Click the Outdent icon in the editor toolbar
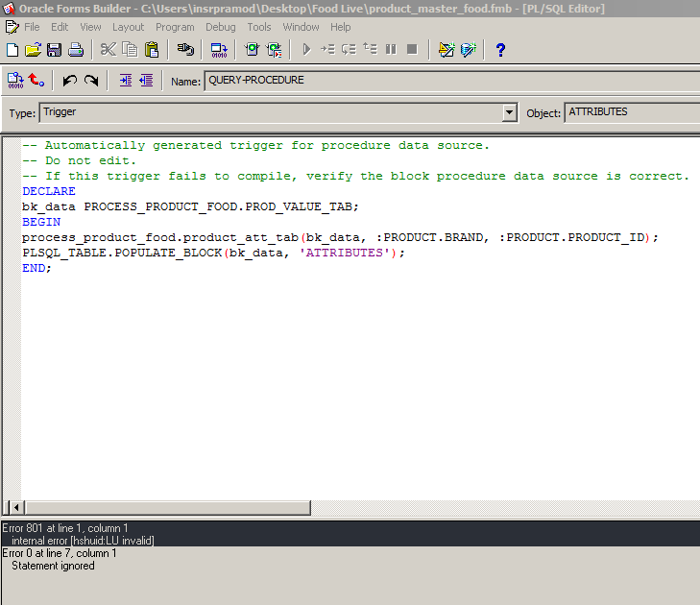 click(x=146, y=81)
